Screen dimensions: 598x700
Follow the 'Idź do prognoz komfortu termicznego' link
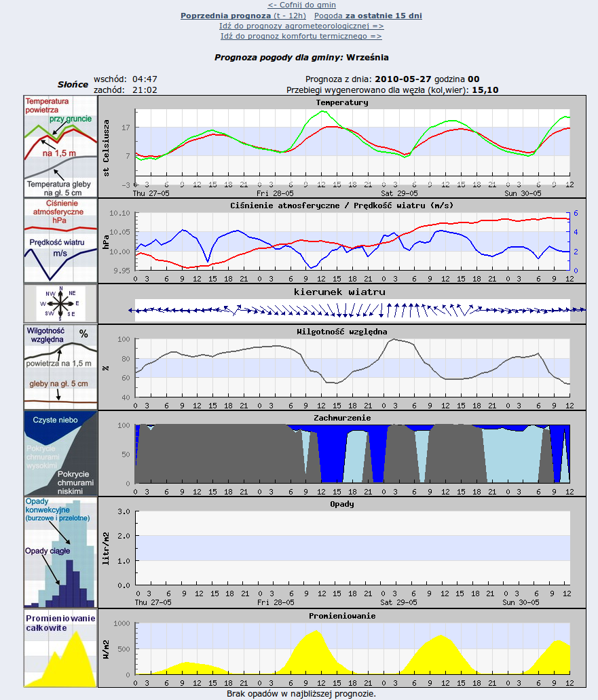[301, 36]
